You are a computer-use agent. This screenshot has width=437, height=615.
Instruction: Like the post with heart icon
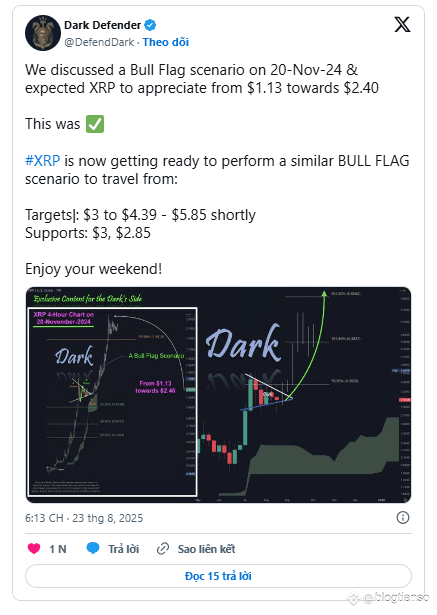coord(34,548)
